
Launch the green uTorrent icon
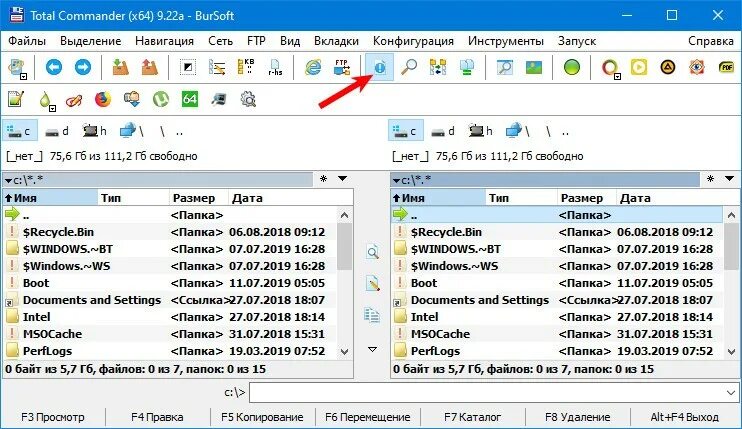(x=161, y=99)
